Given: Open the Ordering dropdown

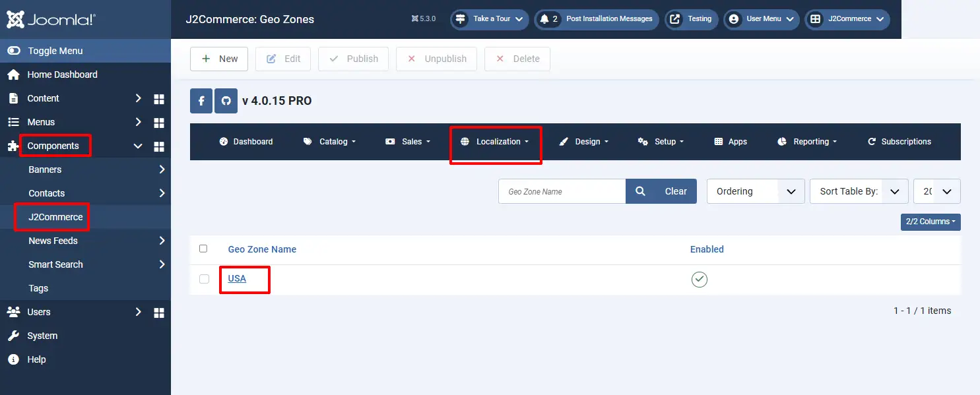Looking at the screenshot, I should point(756,191).
